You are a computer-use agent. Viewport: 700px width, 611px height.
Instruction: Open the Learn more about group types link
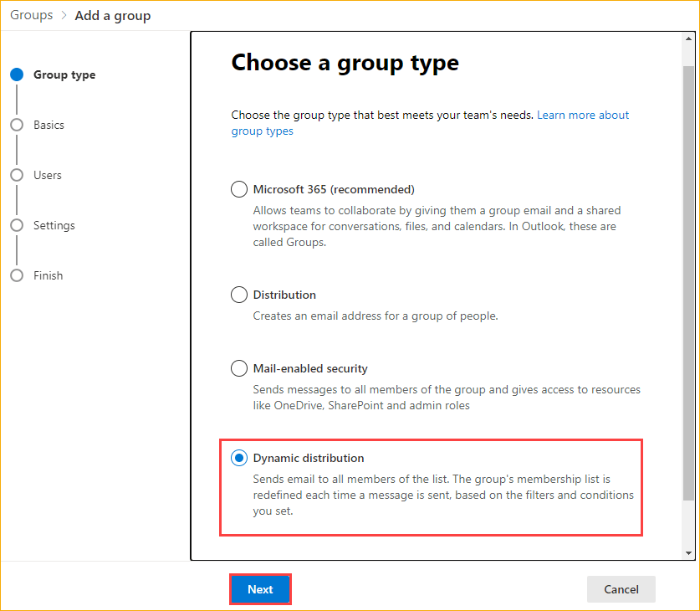point(583,115)
